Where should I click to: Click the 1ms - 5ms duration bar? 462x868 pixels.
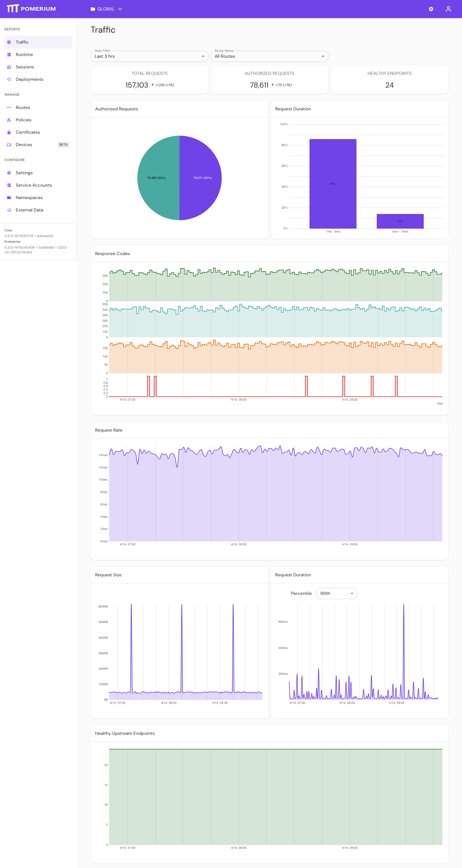click(x=333, y=184)
